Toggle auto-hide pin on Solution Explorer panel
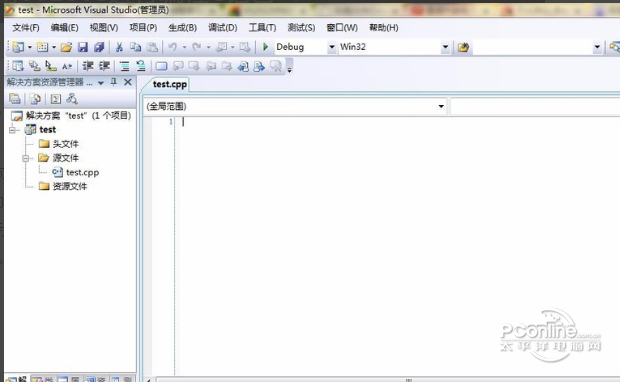 [114, 82]
